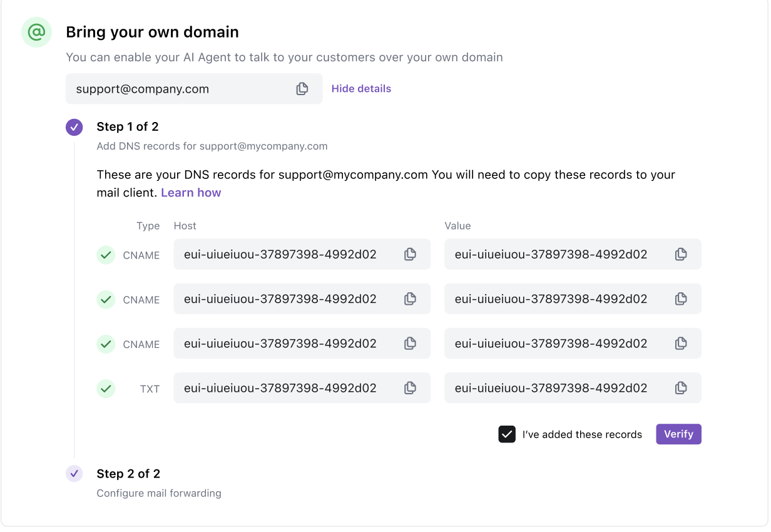The height and width of the screenshot is (532, 771).
Task: Click the first CNAME value field
Action: (x=552, y=254)
